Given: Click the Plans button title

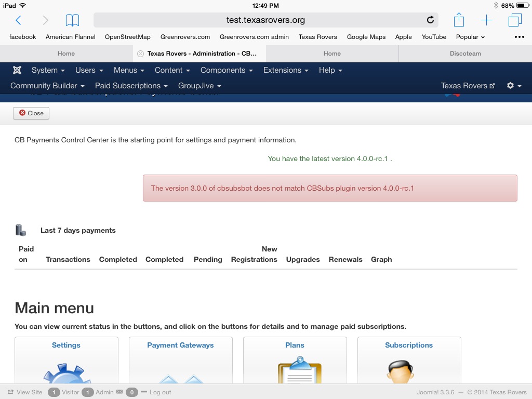Looking at the screenshot, I should point(295,345).
